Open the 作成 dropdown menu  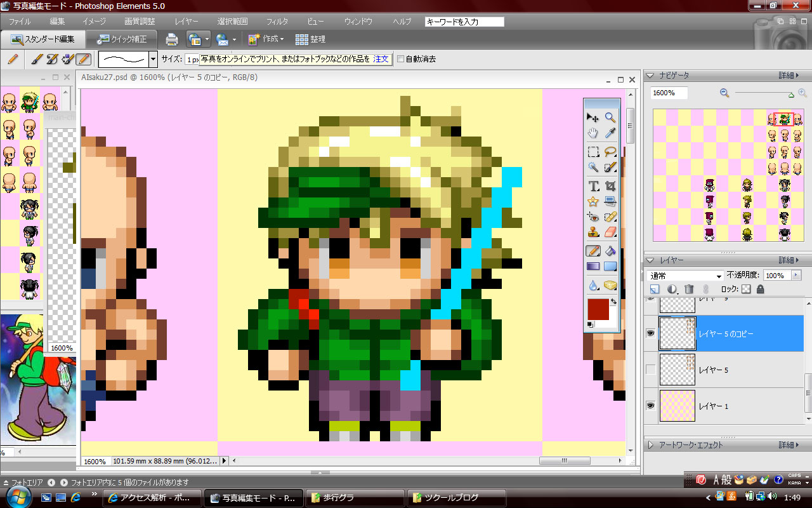pos(266,39)
